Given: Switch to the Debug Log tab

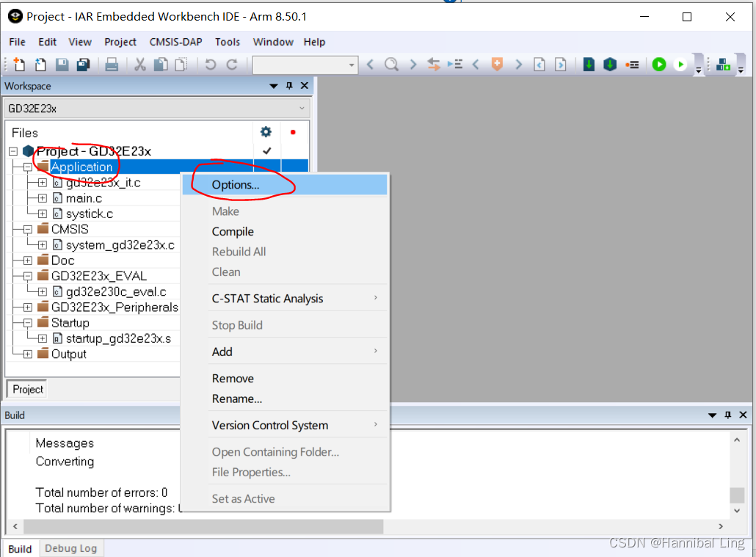Looking at the screenshot, I should click(71, 548).
